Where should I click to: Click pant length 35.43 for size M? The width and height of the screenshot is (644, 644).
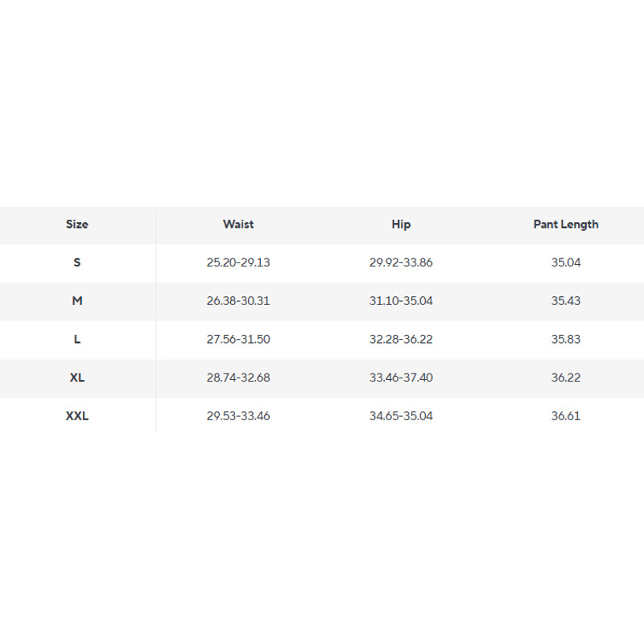pos(566,301)
